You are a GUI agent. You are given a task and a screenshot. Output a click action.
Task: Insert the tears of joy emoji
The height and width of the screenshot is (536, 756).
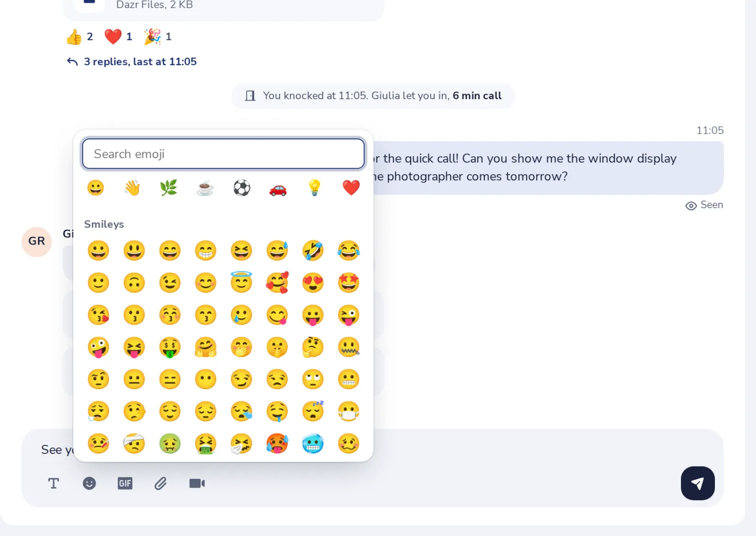click(x=349, y=250)
